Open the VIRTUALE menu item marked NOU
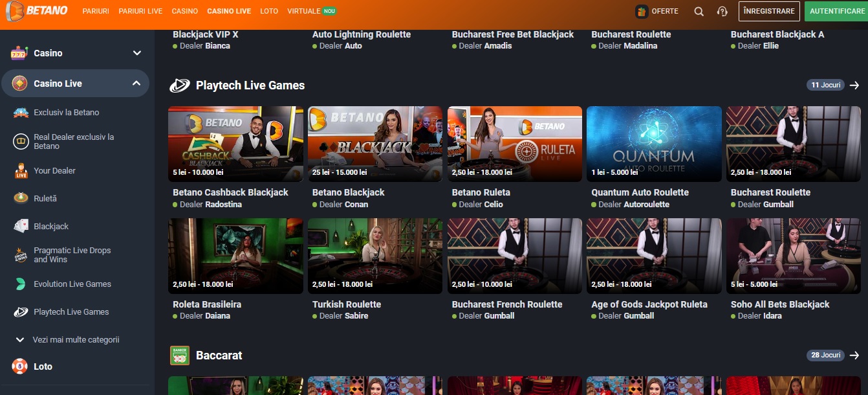The width and height of the screenshot is (868, 395). click(312, 12)
